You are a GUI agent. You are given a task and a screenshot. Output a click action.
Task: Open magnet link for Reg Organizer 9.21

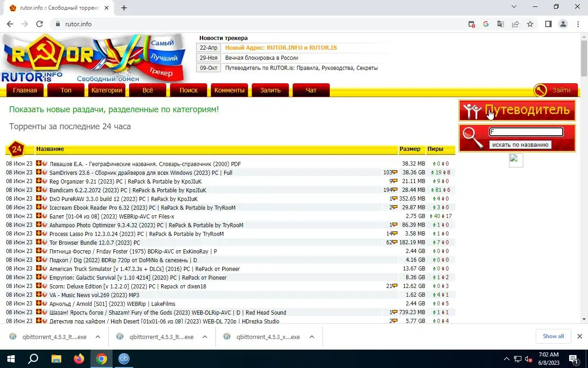[45, 181]
